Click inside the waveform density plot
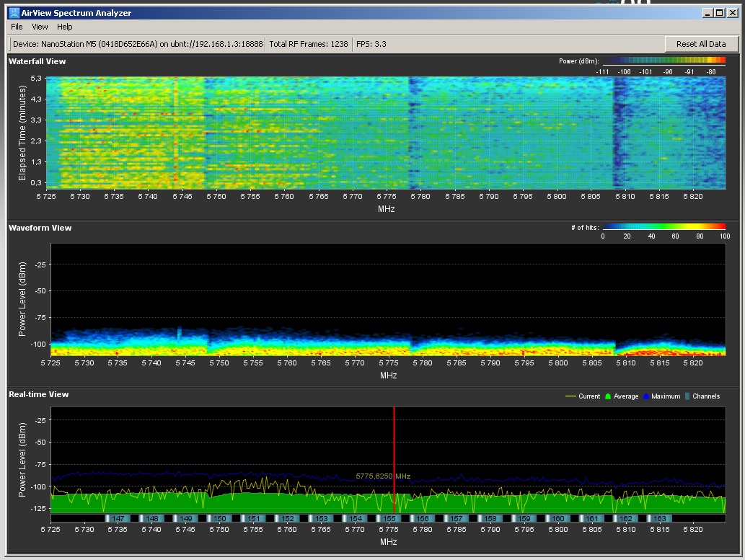 point(388,299)
